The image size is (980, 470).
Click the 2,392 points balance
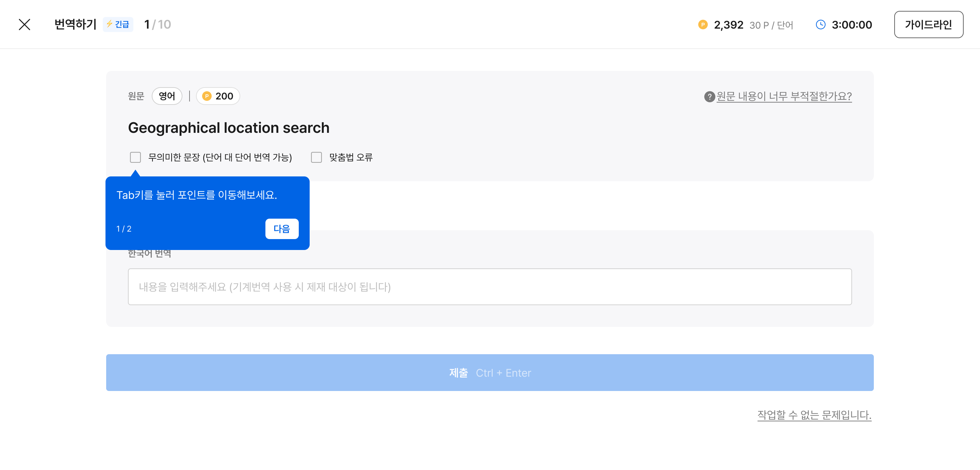click(x=729, y=25)
